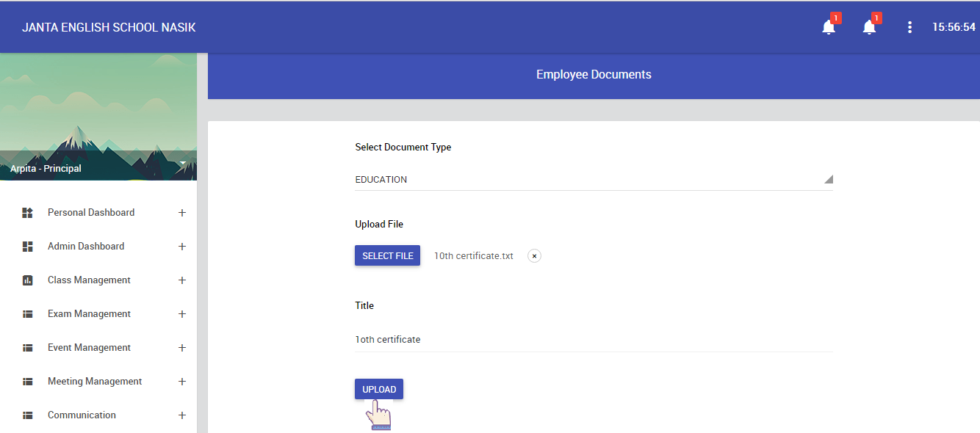This screenshot has height=433, width=980.
Task: Open the Select Document Type dropdown
Action: click(x=594, y=180)
